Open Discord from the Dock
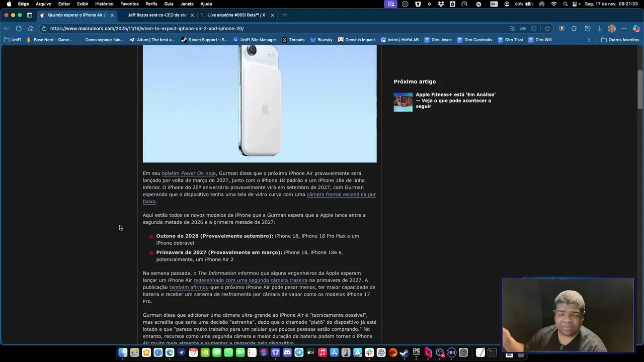Screen dimensions: 644x362 (x=287, y=353)
